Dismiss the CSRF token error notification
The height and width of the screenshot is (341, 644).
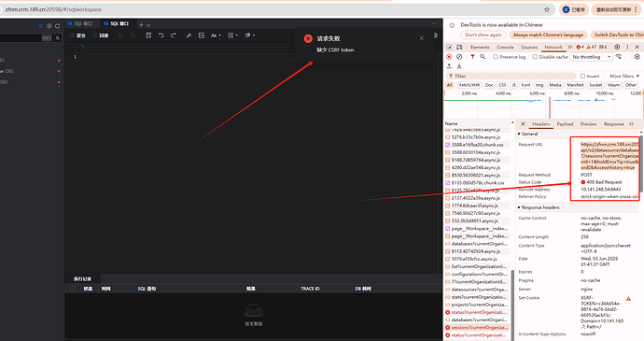421,38
